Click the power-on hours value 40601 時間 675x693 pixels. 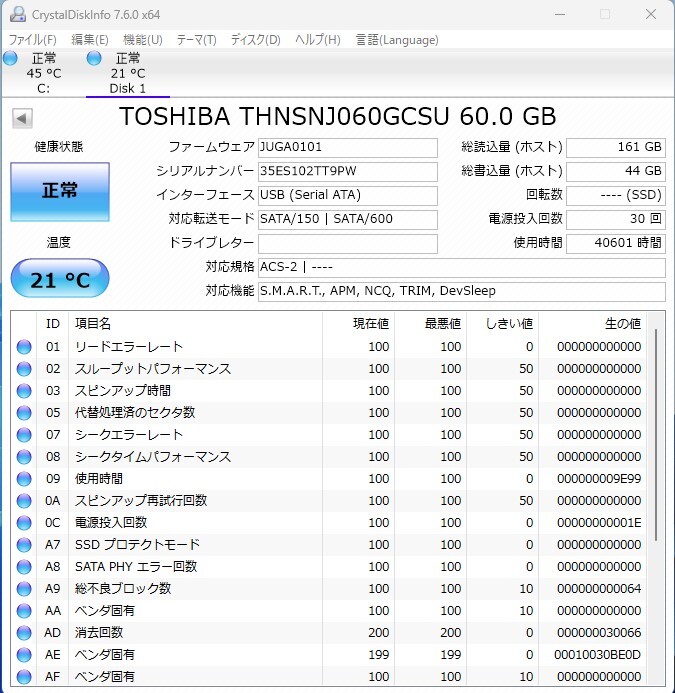pos(615,244)
